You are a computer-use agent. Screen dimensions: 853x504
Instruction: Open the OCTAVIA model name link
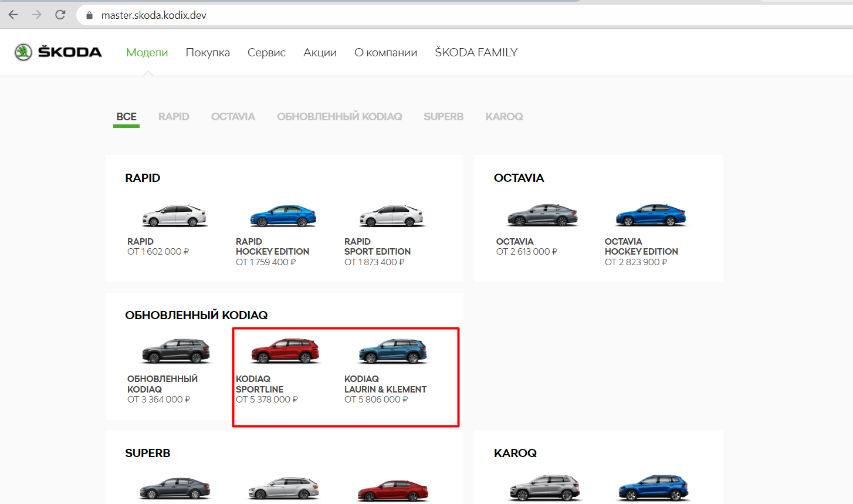coord(514,241)
